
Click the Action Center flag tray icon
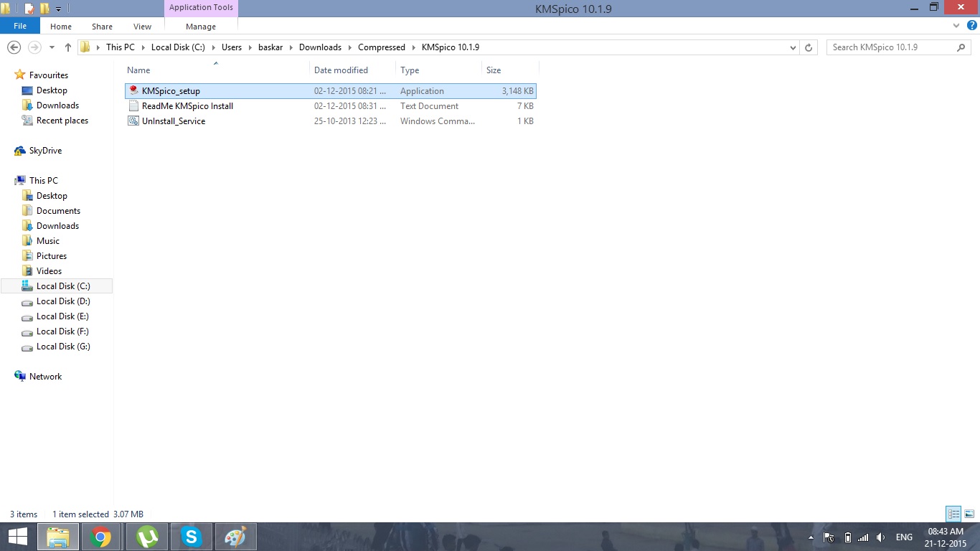tap(829, 537)
